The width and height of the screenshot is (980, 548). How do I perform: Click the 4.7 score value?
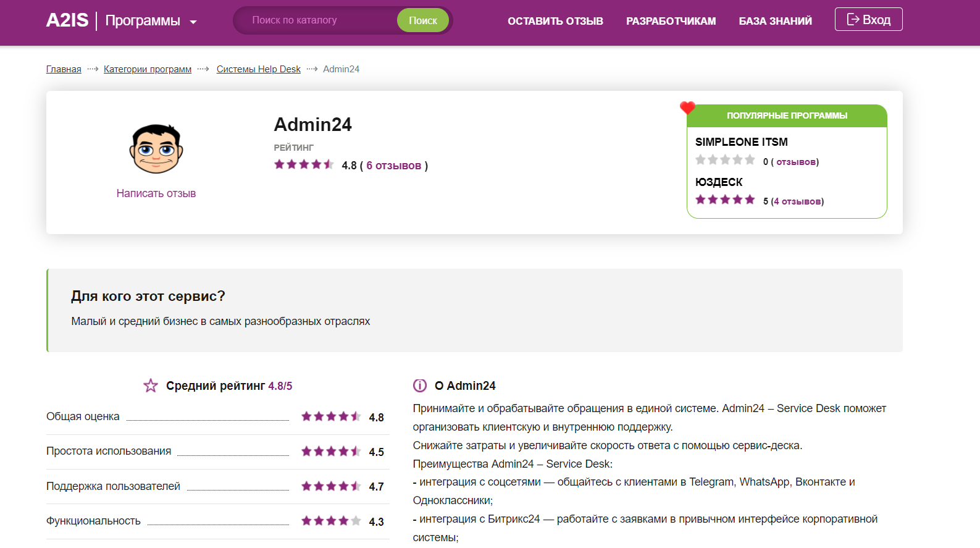376,487
